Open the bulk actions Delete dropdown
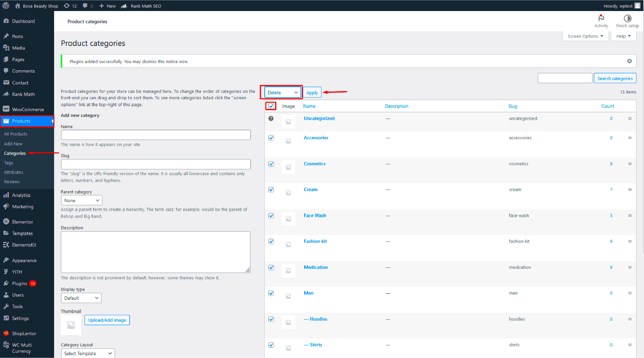 pos(282,92)
